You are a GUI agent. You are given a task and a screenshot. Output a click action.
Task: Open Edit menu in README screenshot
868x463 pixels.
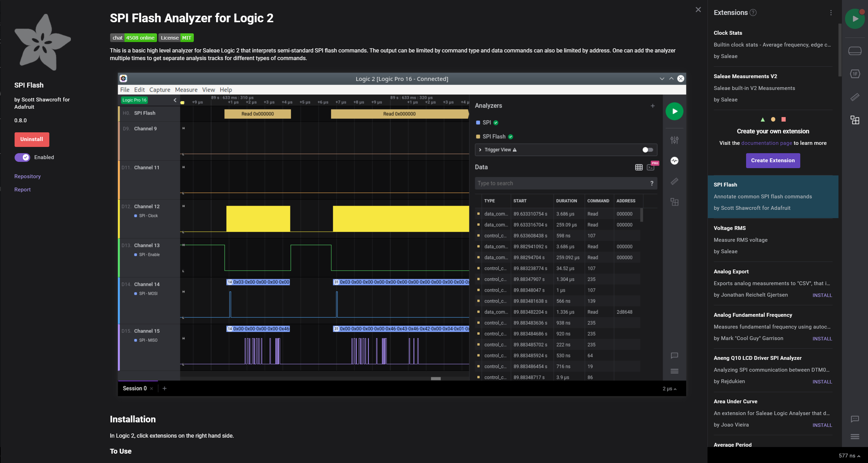pyautogui.click(x=139, y=90)
